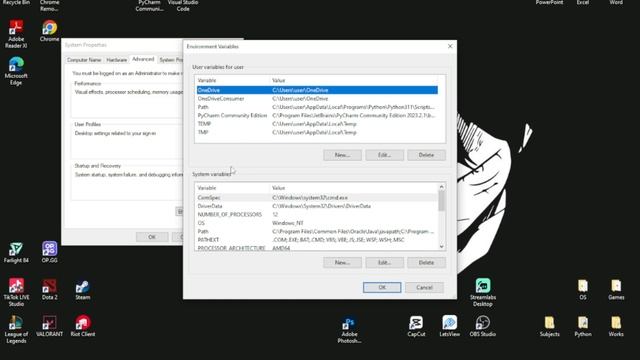Launch OP.GG desktop shortcut

tap(49, 253)
